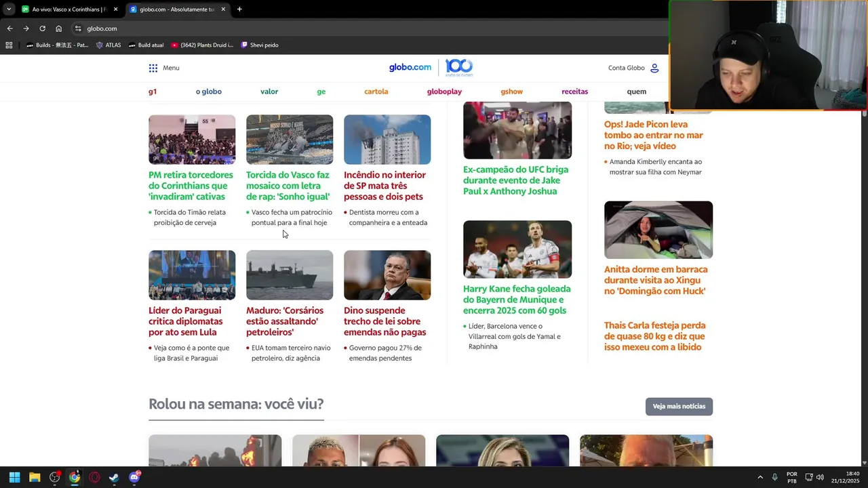Open the Torcida do Vasco mosaico headline

click(288, 186)
